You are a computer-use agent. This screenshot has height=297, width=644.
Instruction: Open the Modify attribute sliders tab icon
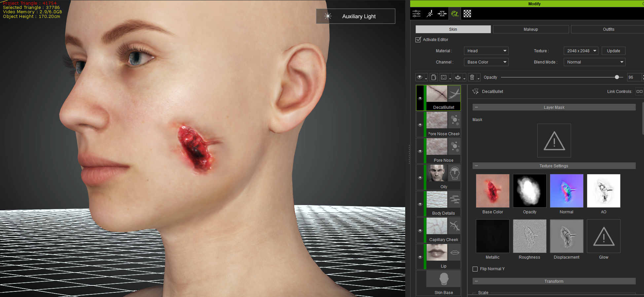(x=416, y=14)
